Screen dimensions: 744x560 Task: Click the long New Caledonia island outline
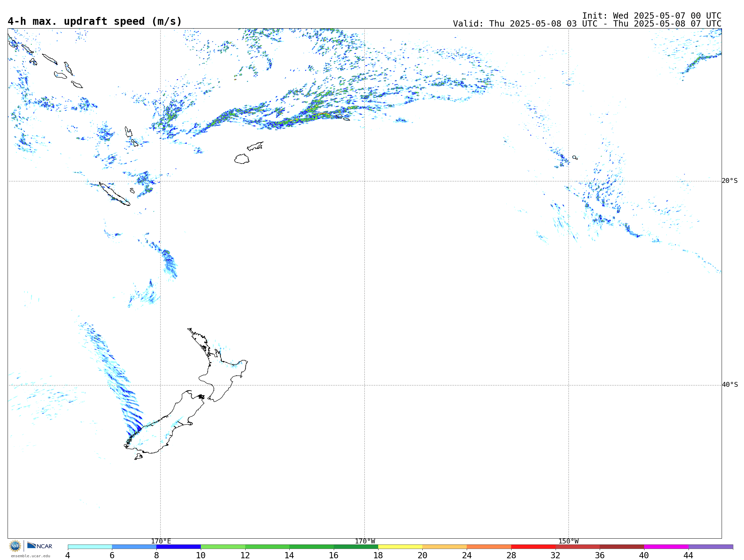(114, 194)
